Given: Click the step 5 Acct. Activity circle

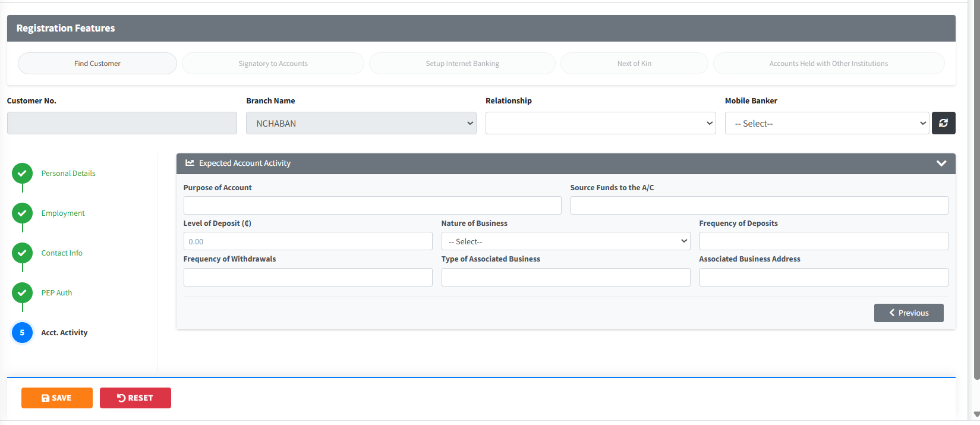Looking at the screenshot, I should click(23, 333).
